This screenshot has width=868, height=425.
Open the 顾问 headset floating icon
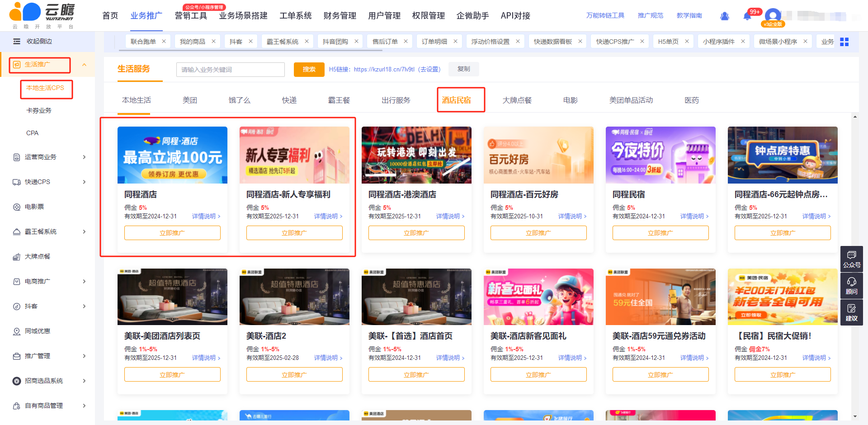(x=851, y=286)
